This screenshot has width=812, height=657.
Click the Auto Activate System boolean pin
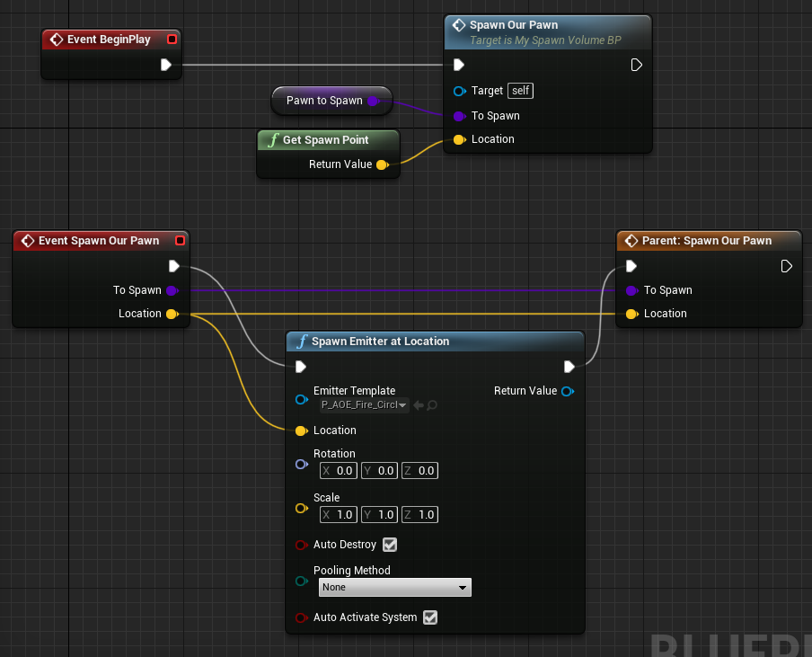pyautogui.click(x=302, y=617)
